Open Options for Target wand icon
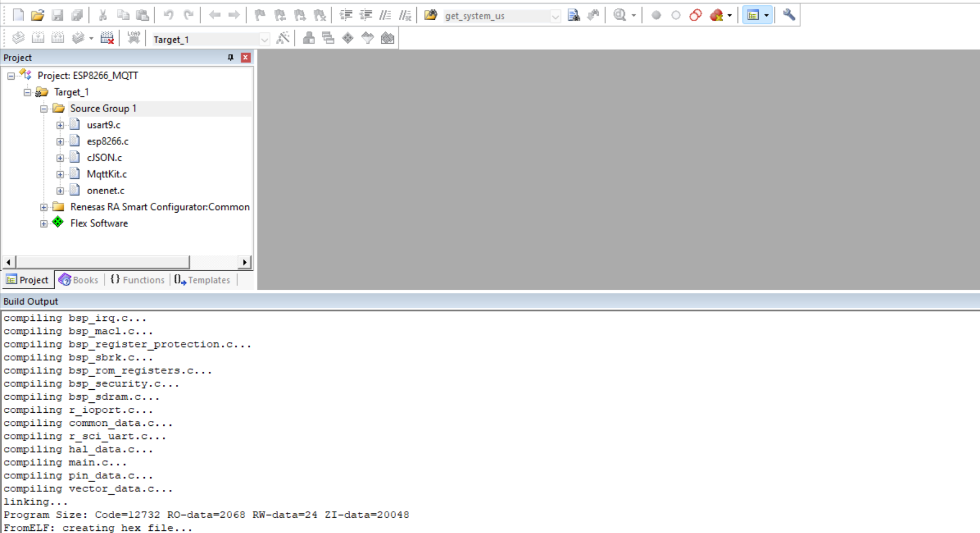 (283, 38)
